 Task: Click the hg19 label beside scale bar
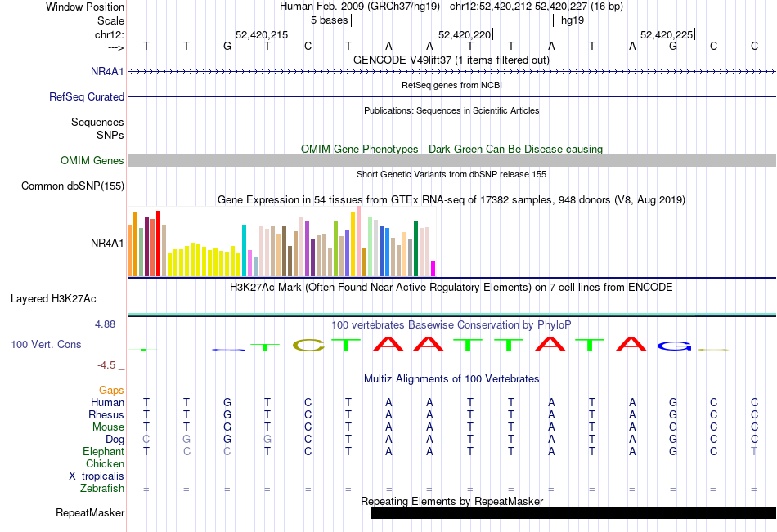point(573,20)
